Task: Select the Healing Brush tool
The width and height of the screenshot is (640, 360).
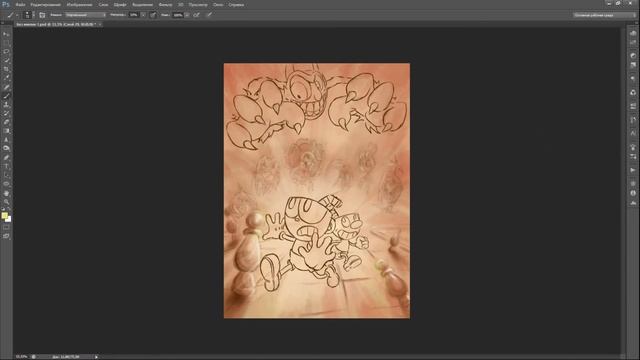Action: point(6,87)
